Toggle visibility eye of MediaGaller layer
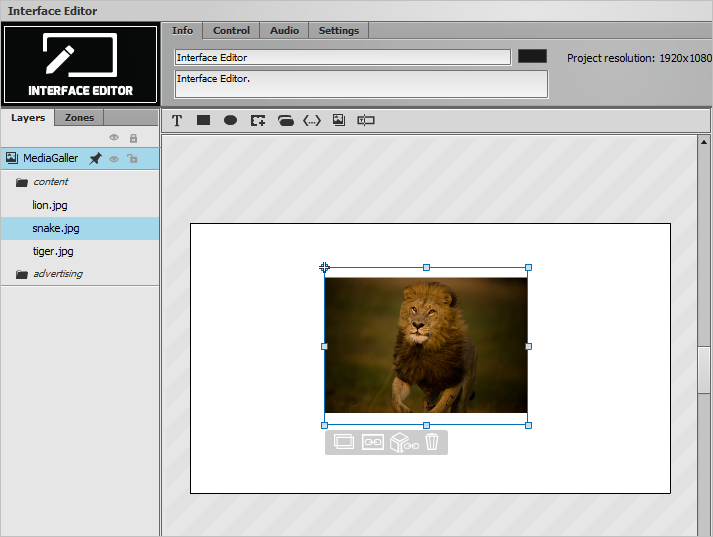 (x=114, y=159)
